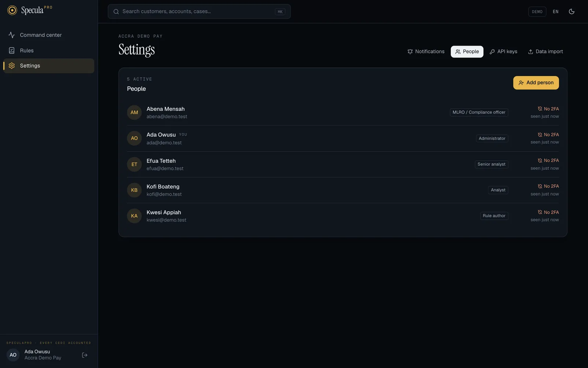Select the Kofi Boateng name

tap(163, 187)
